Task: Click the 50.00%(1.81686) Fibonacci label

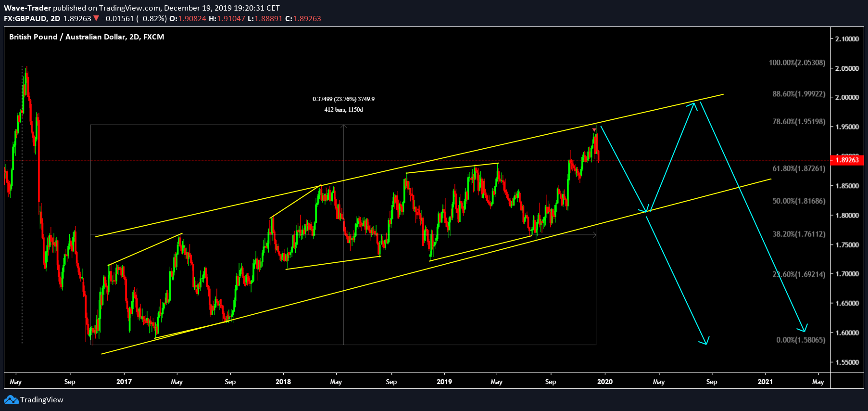Action: (799, 201)
